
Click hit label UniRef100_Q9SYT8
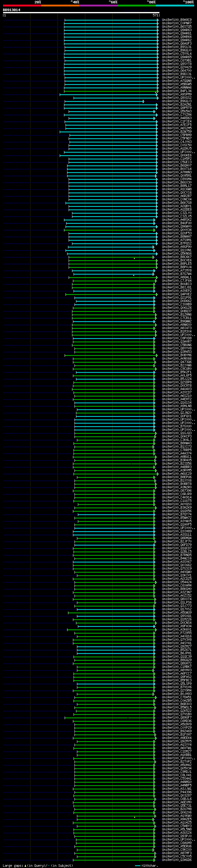click(176, 64)
